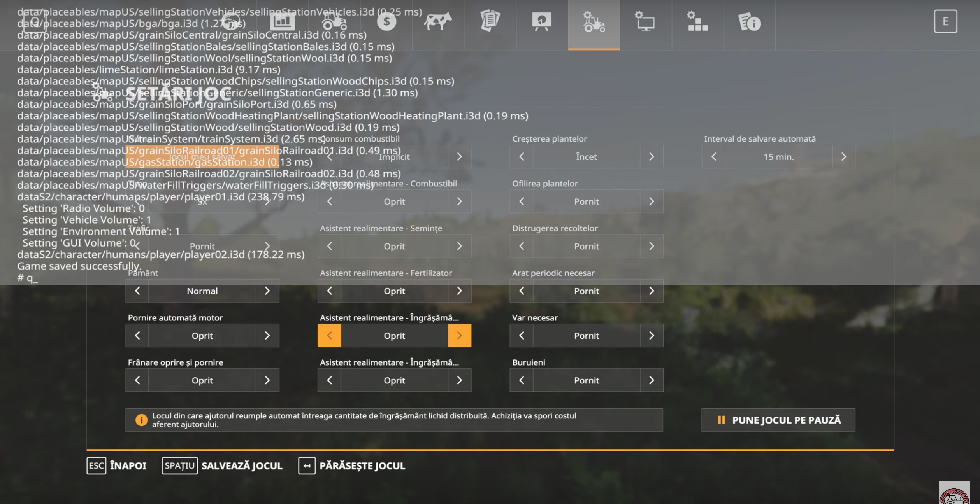980x504 pixels.
Task: Click the pause bars icon
Action: 721,420
